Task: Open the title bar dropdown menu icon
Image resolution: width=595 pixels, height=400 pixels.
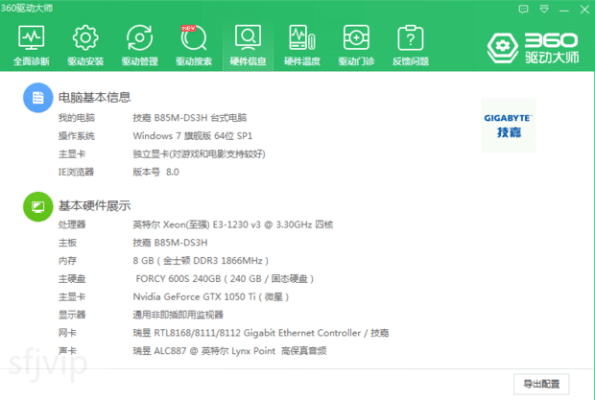Action: coord(544,9)
